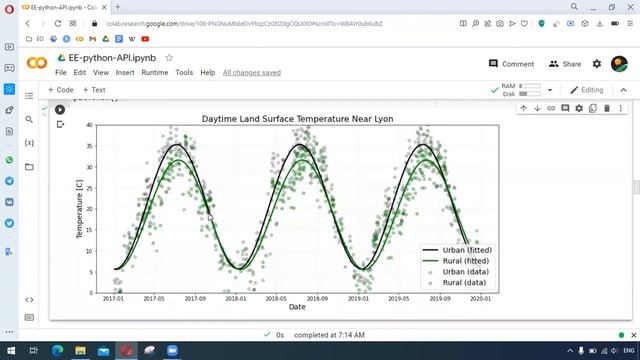
Task: Open code snippets panel
Action: tap(29, 300)
